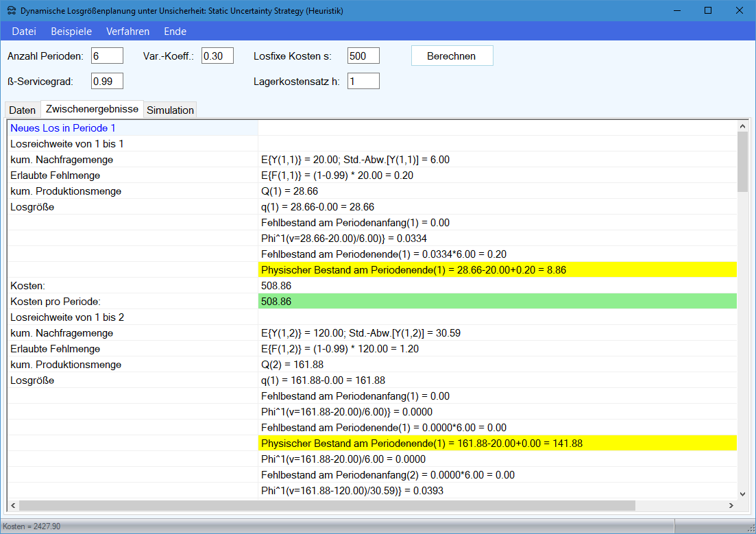Open the Datei menu

[24, 32]
